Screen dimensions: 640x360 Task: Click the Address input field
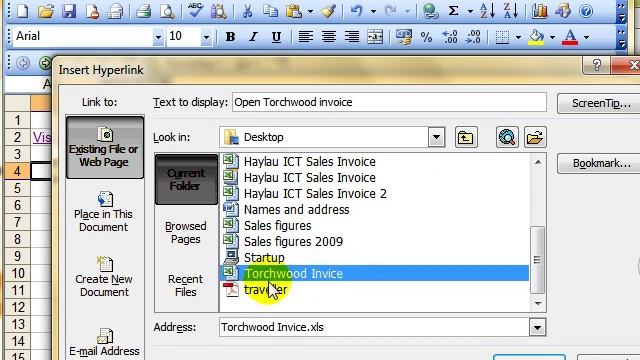pos(374,327)
